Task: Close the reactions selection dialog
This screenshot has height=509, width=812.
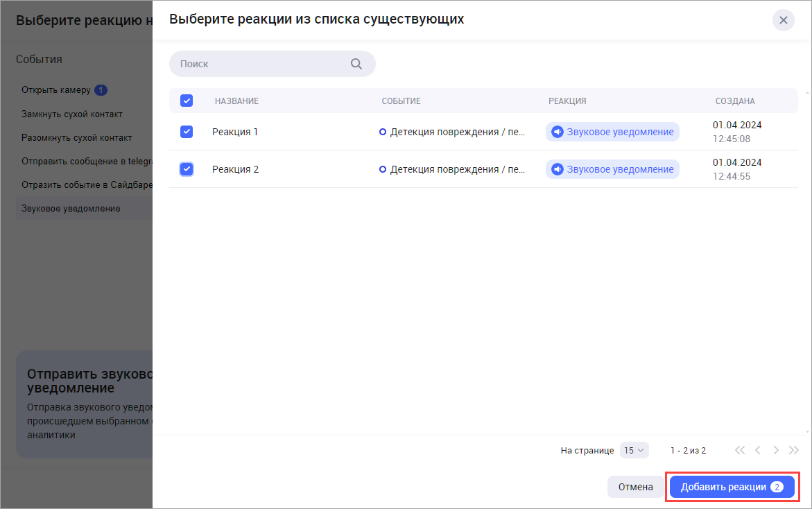Action: point(783,20)
